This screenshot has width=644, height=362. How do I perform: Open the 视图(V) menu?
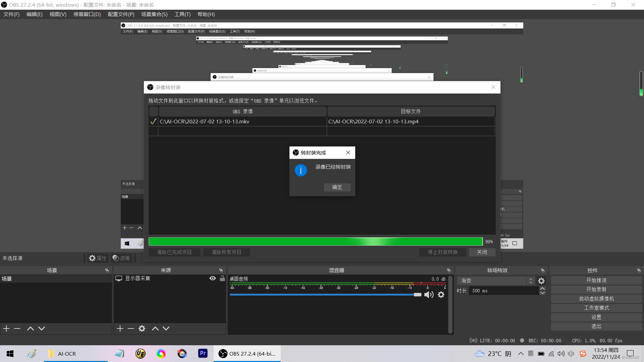(x=58, y=14)
